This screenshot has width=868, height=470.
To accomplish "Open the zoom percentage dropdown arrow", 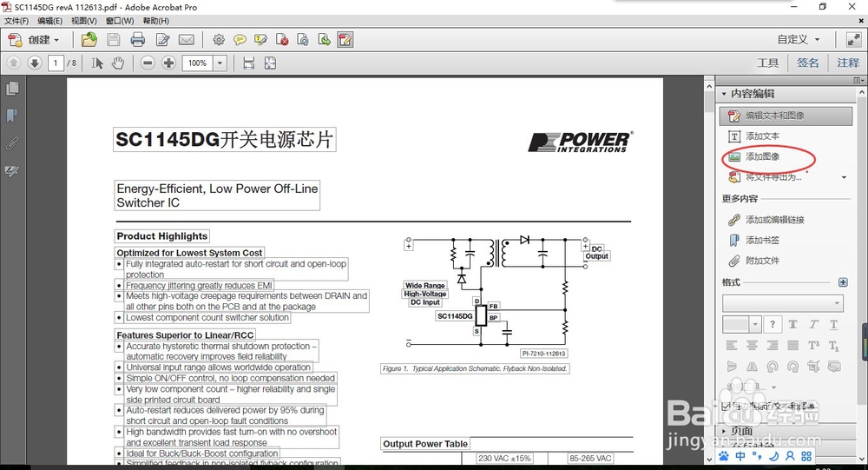I will coord(220,63).
